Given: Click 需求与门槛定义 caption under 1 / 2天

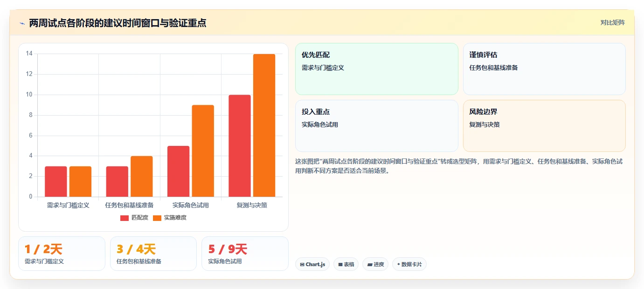Looking at the screenshot, I should [44, 261].
